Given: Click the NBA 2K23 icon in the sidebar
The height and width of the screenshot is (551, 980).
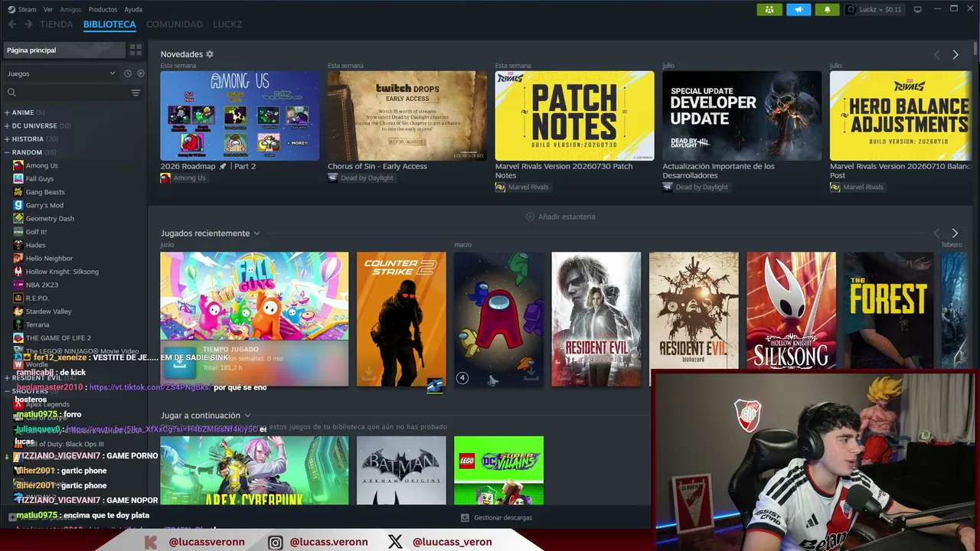Looking at the screenshot, I should coord(18,285).
